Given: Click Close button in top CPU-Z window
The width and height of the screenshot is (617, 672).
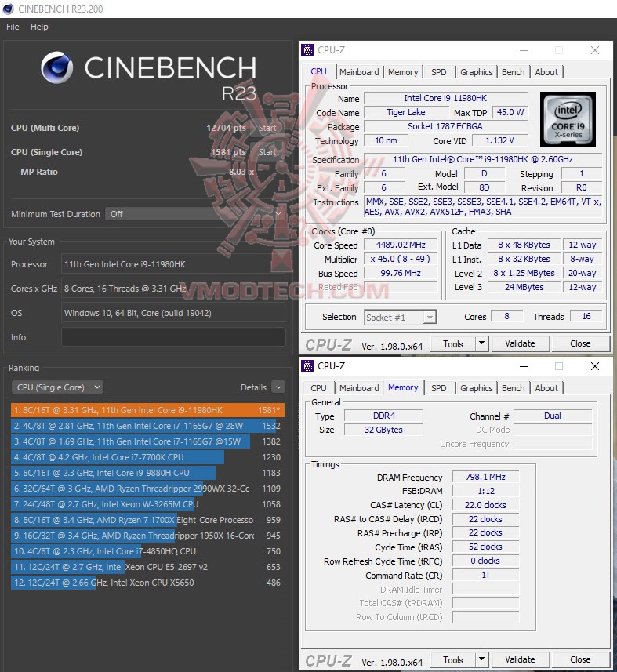Looking at the screenshot, I should click(x=580, y=343).
